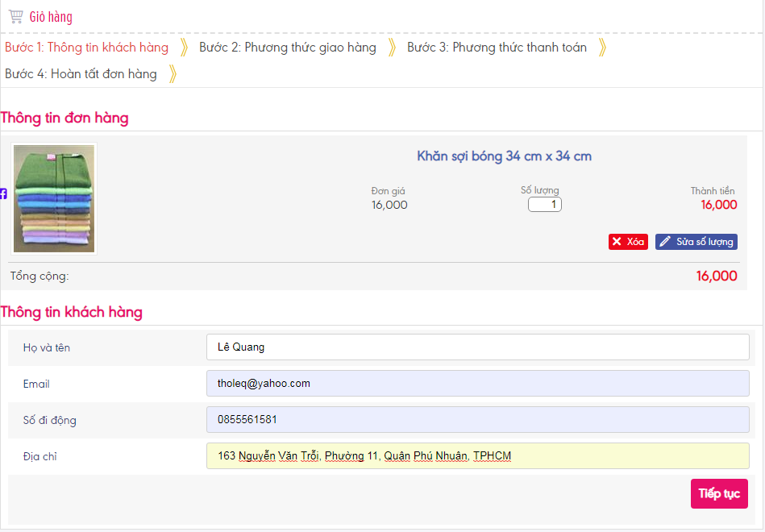Click the Sửa số lượng button

click(x=696, y=242)
